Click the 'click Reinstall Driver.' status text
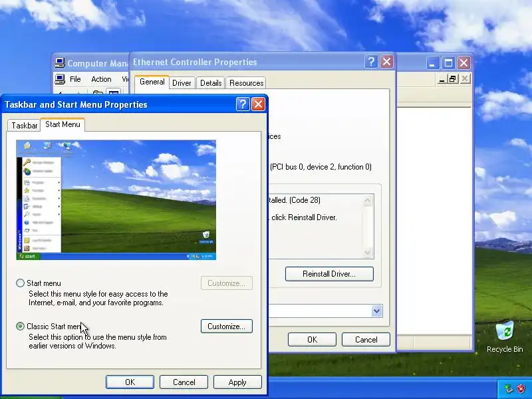The height and width of the screenshot is (399, 532). pos(304,217)
